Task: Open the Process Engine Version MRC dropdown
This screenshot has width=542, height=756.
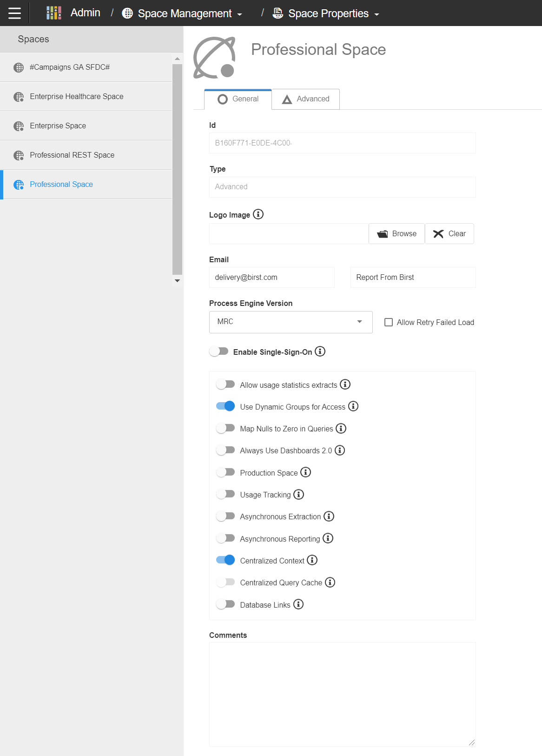Action: [x=291, y=322]
